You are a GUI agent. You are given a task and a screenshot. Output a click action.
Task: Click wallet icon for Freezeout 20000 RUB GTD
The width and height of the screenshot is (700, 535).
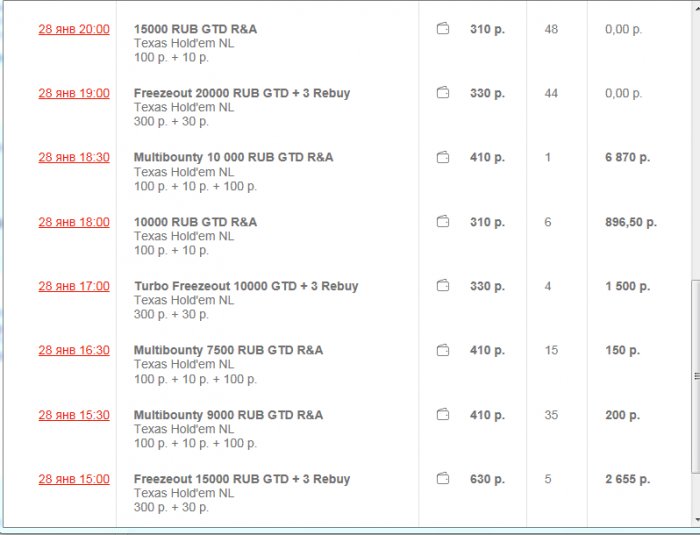(x=443, y=93)
